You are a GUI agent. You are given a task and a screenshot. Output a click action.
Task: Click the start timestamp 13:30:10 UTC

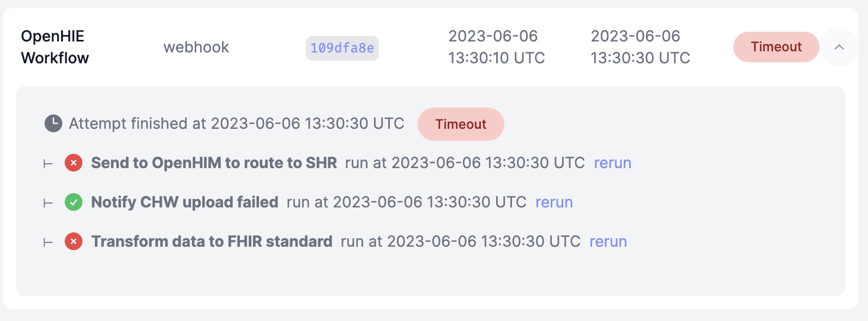pyautogui.click(x=496, y=47)
